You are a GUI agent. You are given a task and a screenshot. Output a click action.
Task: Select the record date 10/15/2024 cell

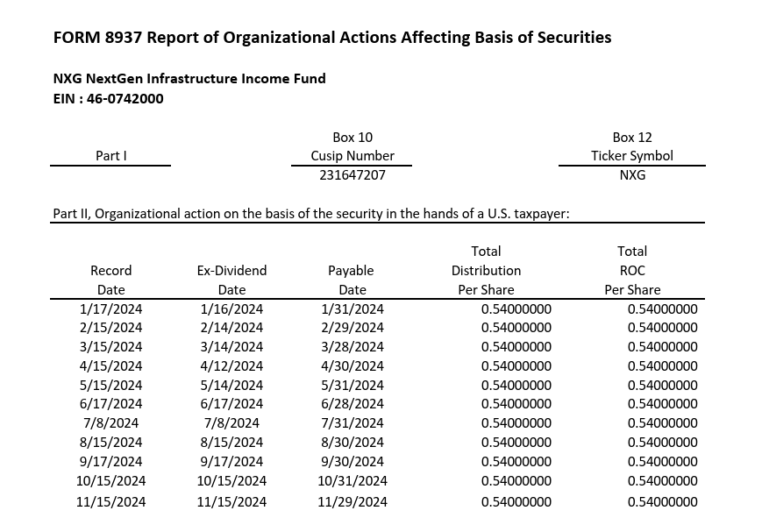point(111,481)
